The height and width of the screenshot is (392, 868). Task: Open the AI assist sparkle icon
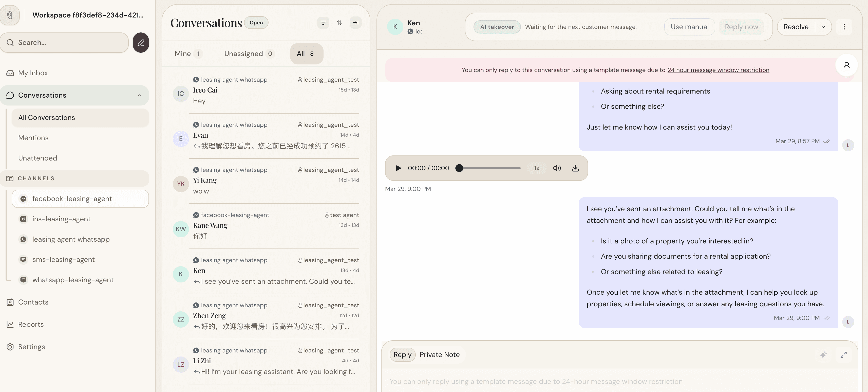(x=823, y=354)
